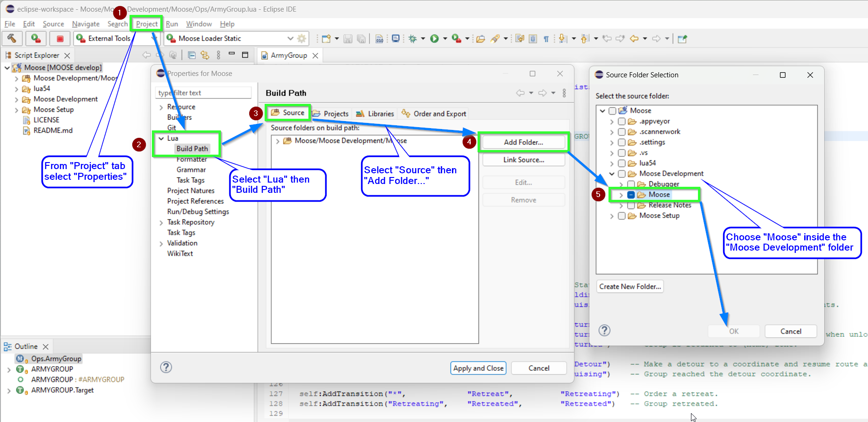The width and height of the screenshot is (868, 422).
Task: Link Script Explorer with the editor
Action: point(205,55)
